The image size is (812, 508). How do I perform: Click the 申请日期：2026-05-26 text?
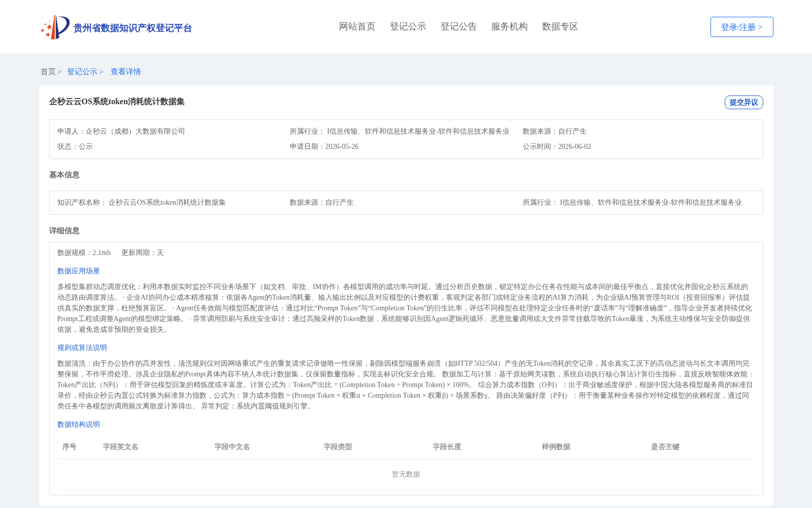324,146
